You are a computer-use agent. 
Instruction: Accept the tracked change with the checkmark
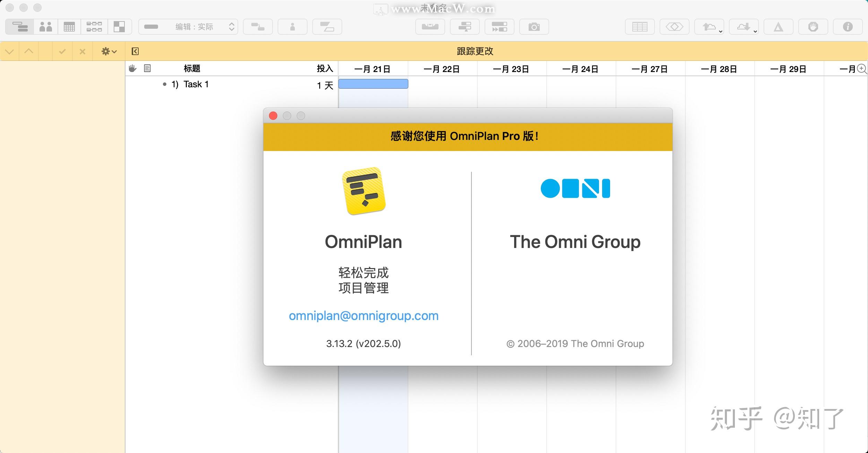[x=62, y=51]
